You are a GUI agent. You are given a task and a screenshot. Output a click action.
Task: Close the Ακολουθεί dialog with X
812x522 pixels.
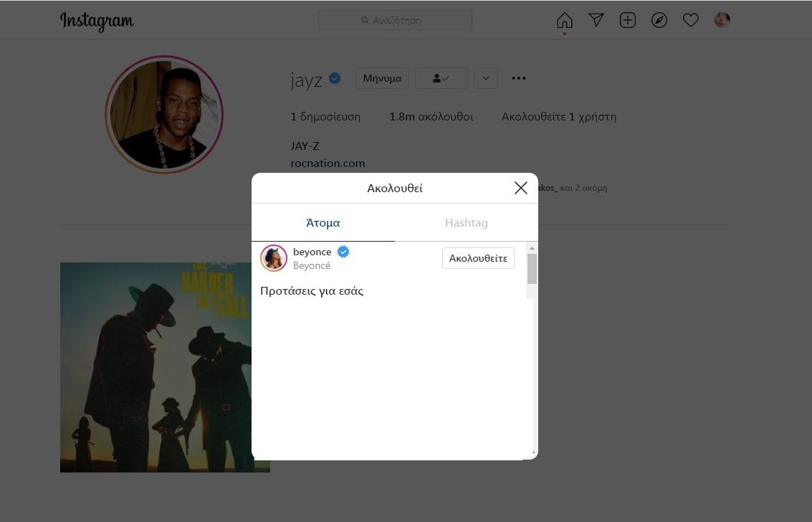point(521,188)
